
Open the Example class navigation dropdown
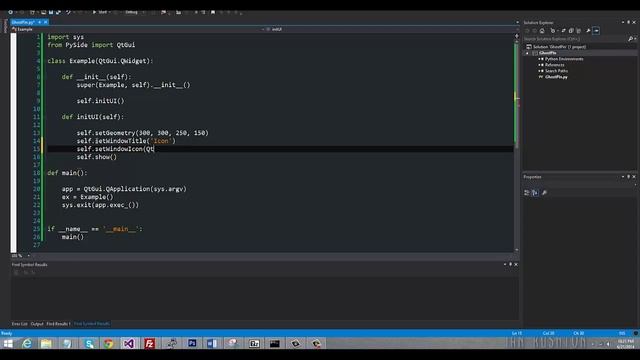click(139, 29)
